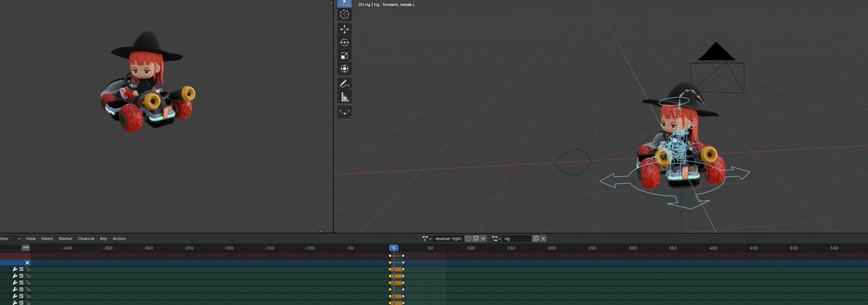Select the orange keyframe bar on the first green channel

[397, 269]
